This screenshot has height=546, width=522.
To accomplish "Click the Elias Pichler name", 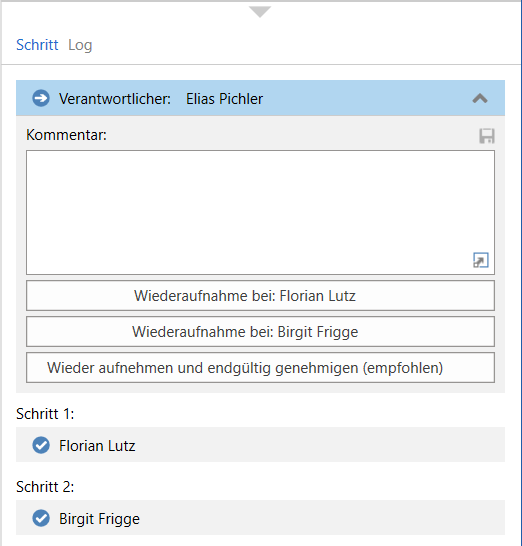I will click(x=224, y=99).
